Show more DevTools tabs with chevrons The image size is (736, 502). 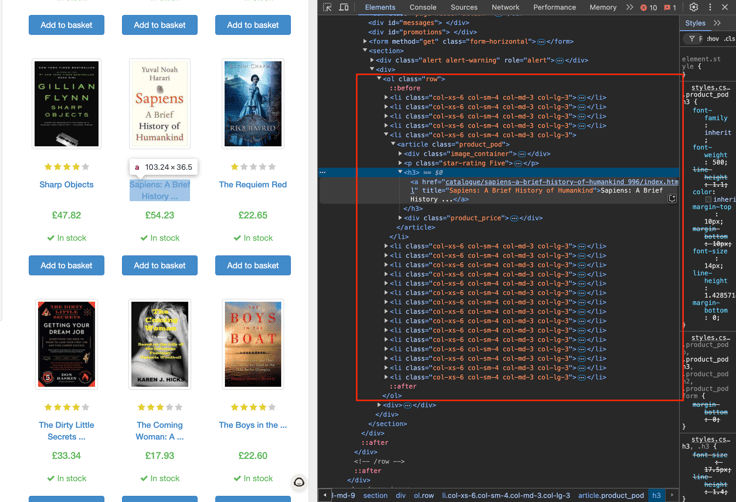629,7
